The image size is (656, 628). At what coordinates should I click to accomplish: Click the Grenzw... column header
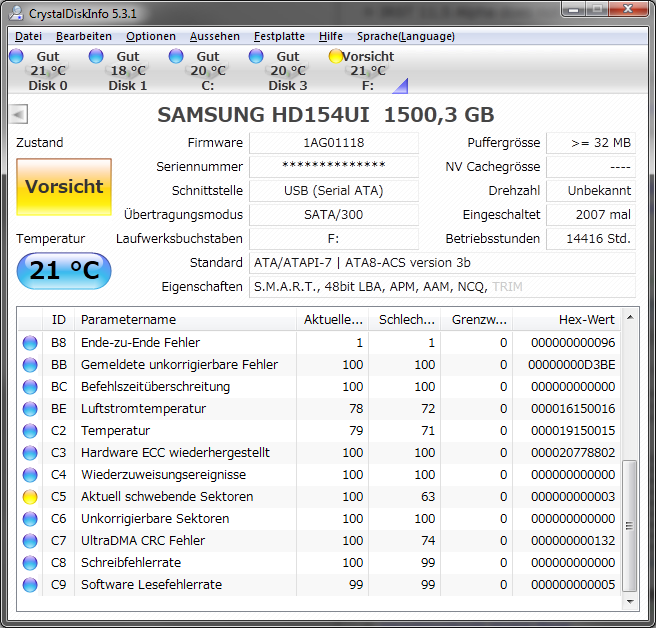[477, 320]
